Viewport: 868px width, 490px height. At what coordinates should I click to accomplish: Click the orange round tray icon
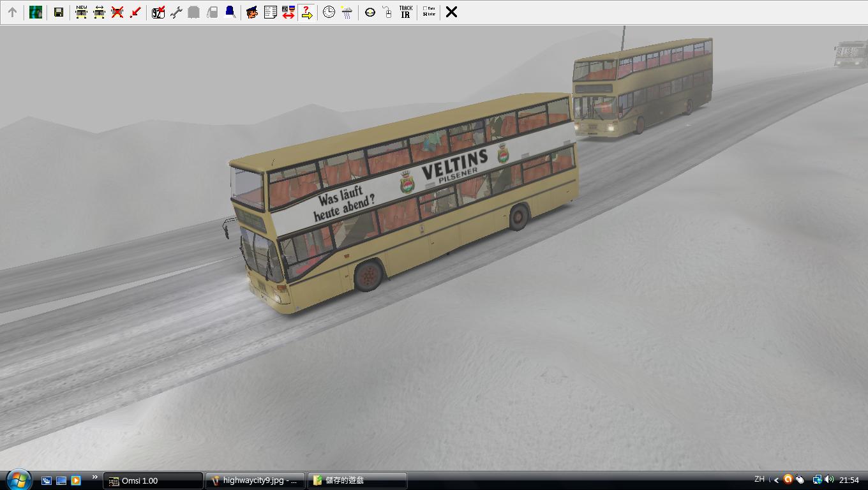coord(788,480)
